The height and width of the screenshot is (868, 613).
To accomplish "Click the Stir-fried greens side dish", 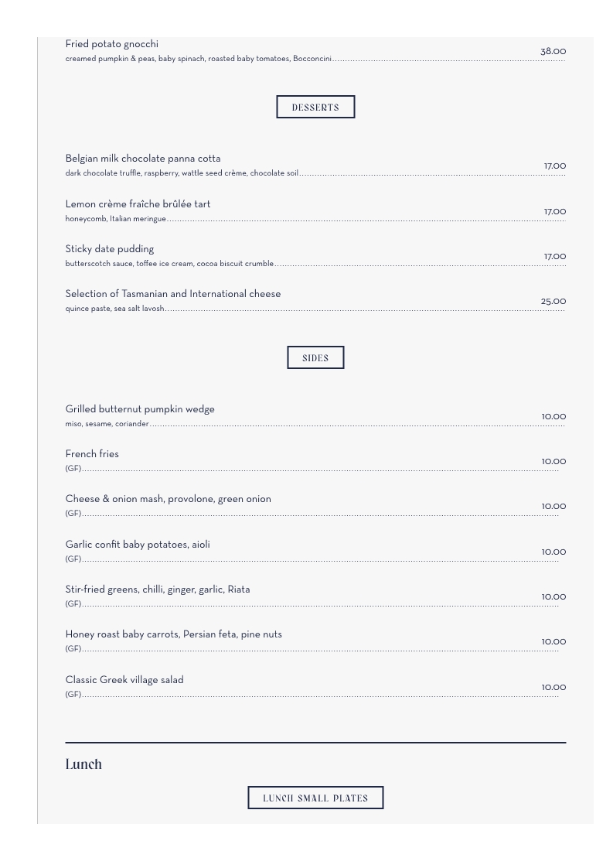I will pos(158,589).
